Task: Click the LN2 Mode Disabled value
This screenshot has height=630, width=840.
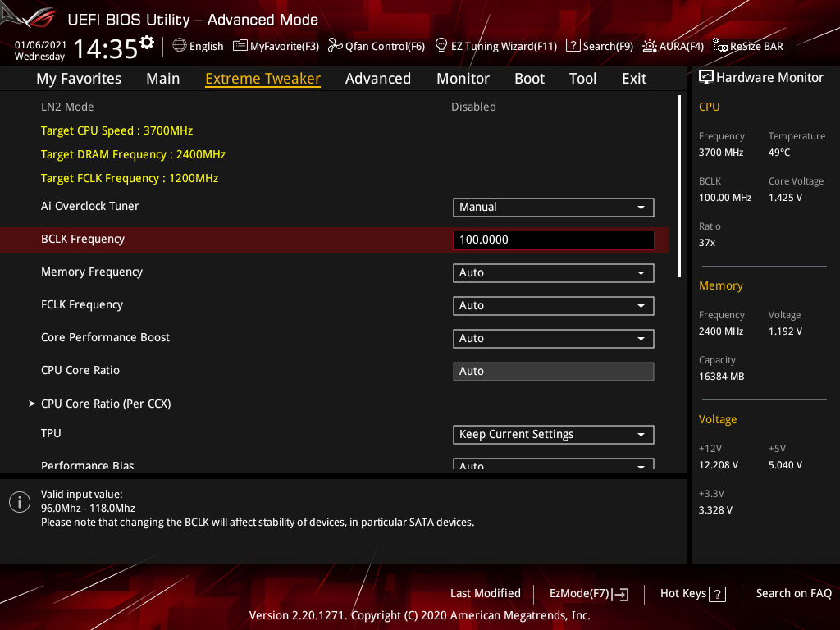Action: click(x=473, y=107)
